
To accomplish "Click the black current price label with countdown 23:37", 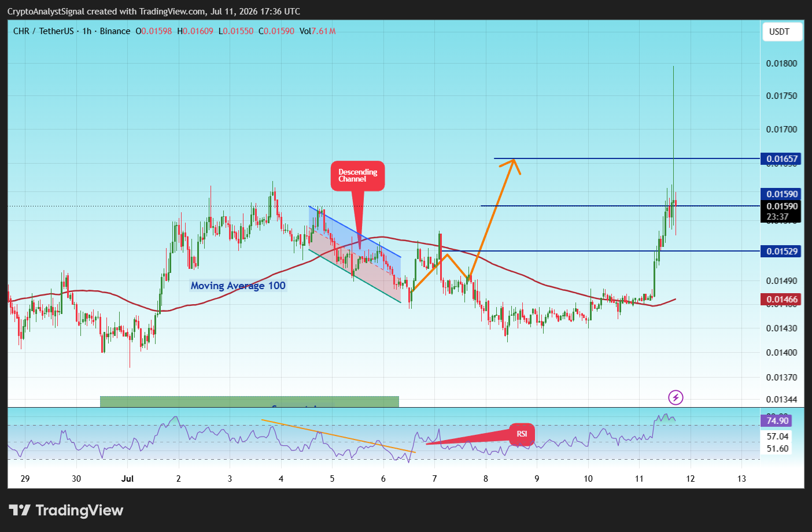I will click(782, 212).
